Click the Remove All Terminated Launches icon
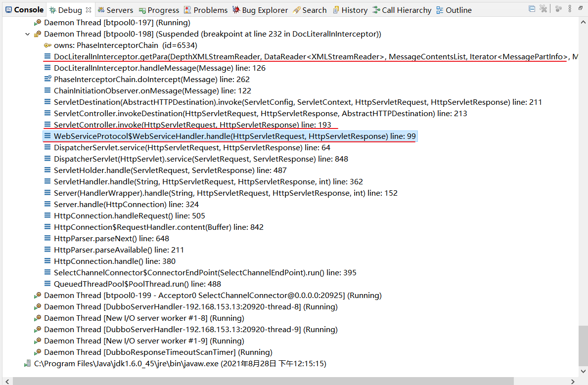This screenshot has height=385, width=588. pos(543,8)
